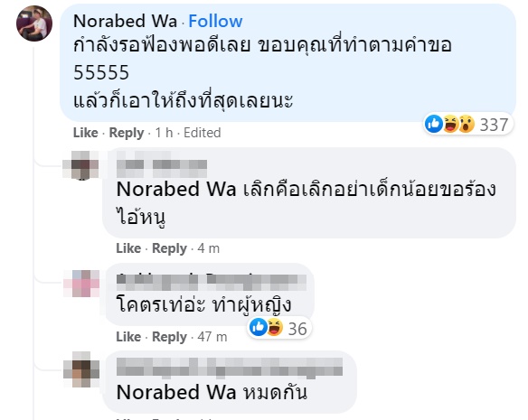Image resolution: width=528 pixels, height=420 pixels.
Task: Open the 1 h timestamp link
Action: [x=164, y=133]
